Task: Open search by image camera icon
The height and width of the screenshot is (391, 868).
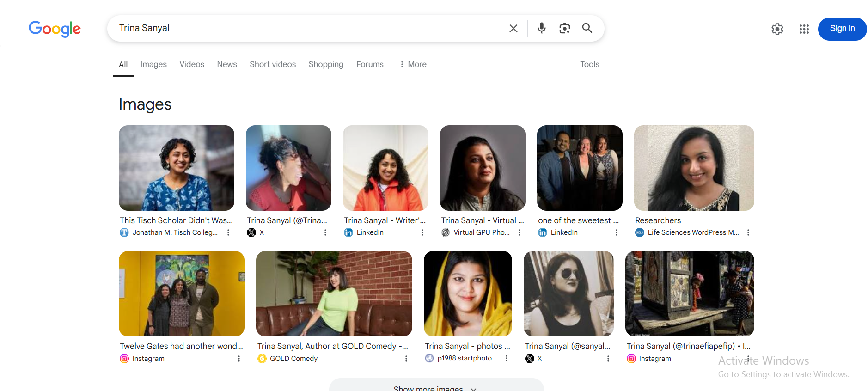Action: [x=564, y=28]
